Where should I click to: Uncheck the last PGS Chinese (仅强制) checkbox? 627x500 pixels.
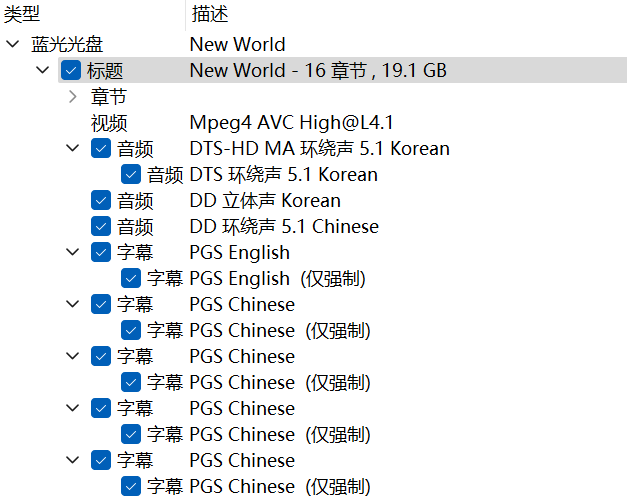[131, 486]
